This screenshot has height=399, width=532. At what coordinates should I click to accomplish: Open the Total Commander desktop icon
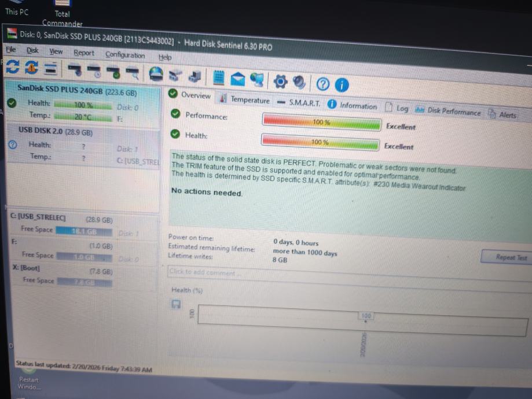click(62, 13)
